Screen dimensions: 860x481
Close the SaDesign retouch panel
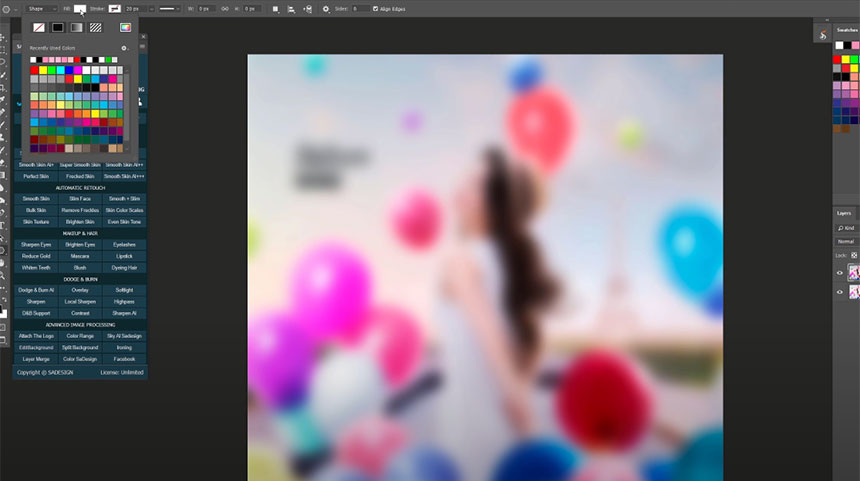click(144, 37)
